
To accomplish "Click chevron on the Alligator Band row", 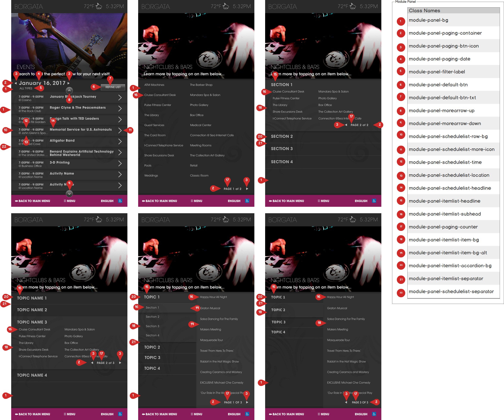I will point(120,142).
